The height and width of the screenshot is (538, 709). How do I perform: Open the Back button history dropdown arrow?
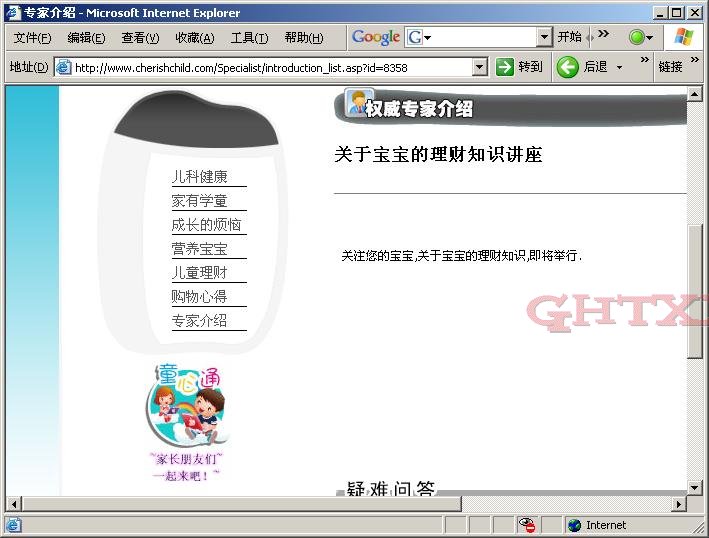tap(619, 67)
